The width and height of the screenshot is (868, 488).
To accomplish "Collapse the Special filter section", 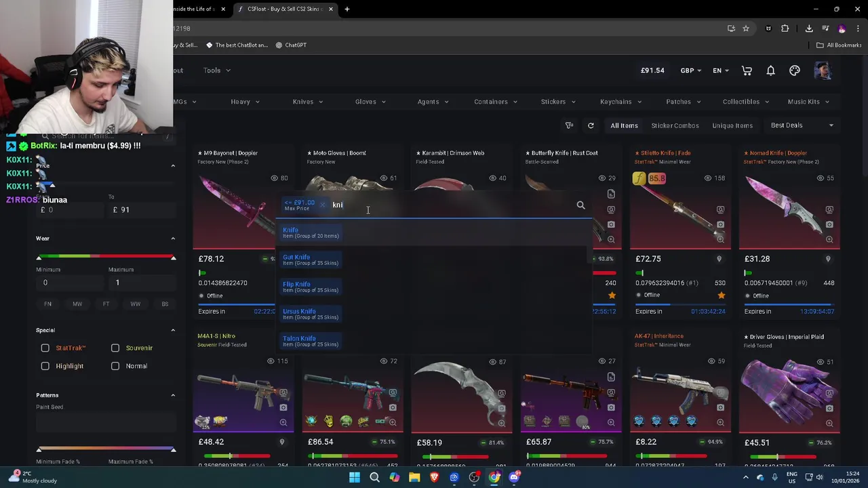I will [173, 330].
